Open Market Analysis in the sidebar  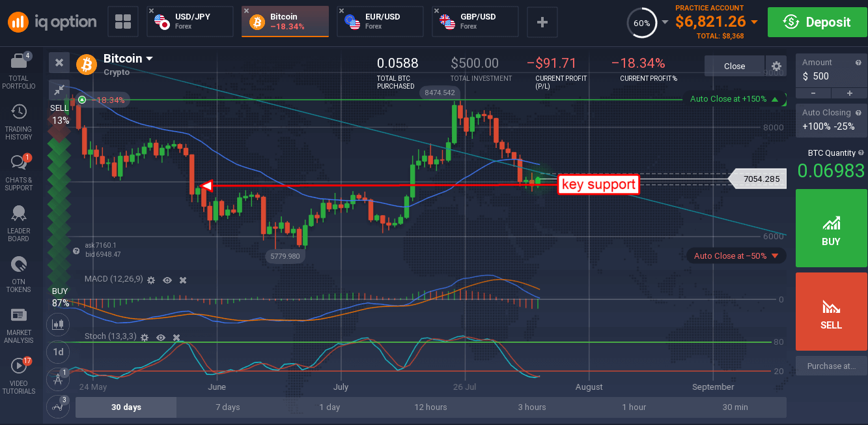tap(19, 325)
